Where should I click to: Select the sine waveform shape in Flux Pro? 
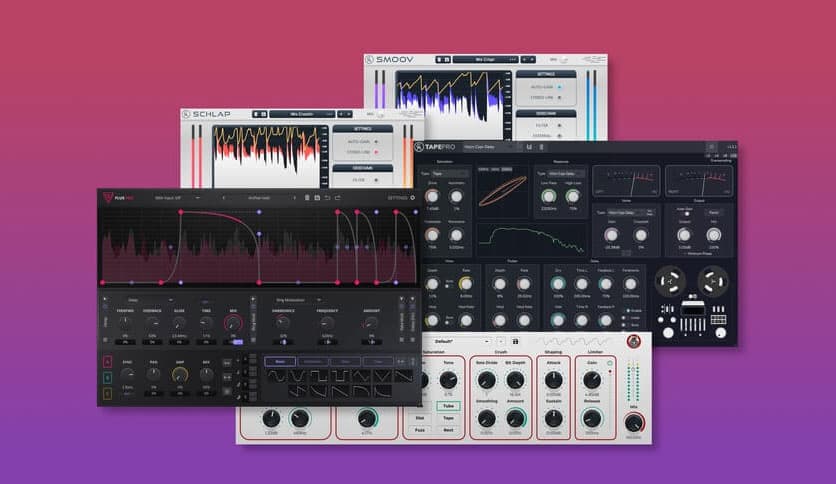276,376
